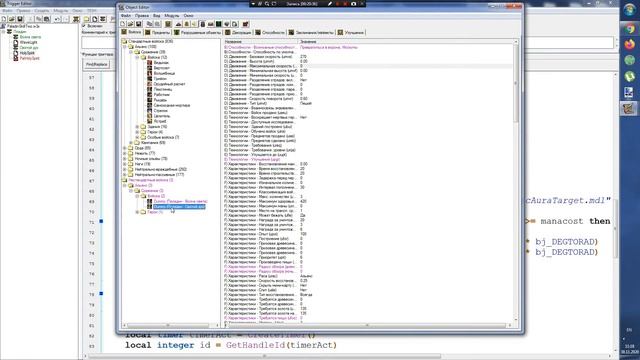Expand the Здания folder
Viewport: 640px width, 360px height.
tap(137, 127)
